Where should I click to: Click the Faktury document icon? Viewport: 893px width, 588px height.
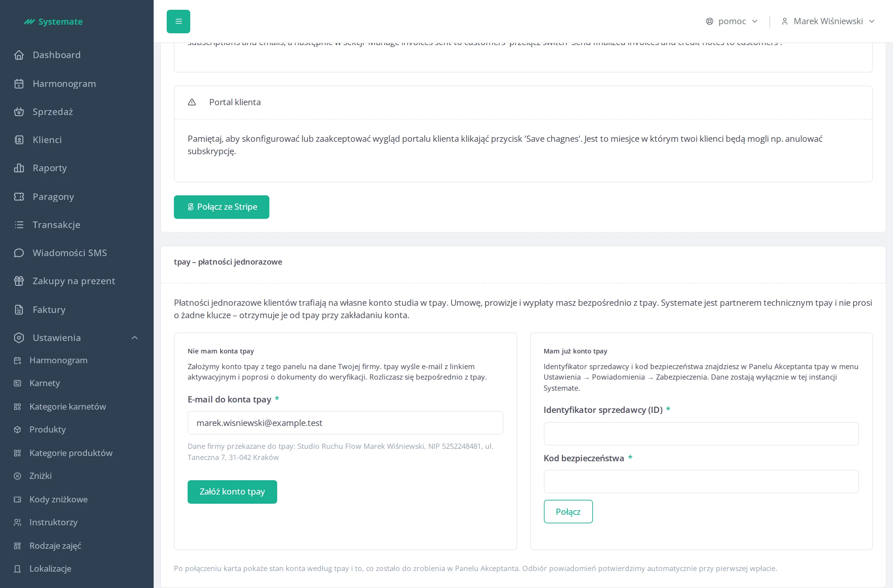(19, 310)
